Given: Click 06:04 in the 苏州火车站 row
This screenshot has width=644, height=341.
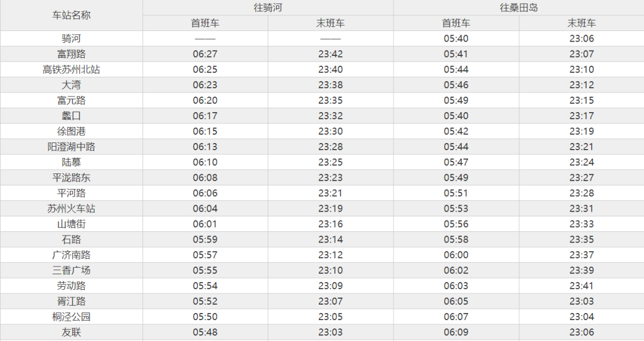Looking at the screenshot, I should tap(205, 209).
